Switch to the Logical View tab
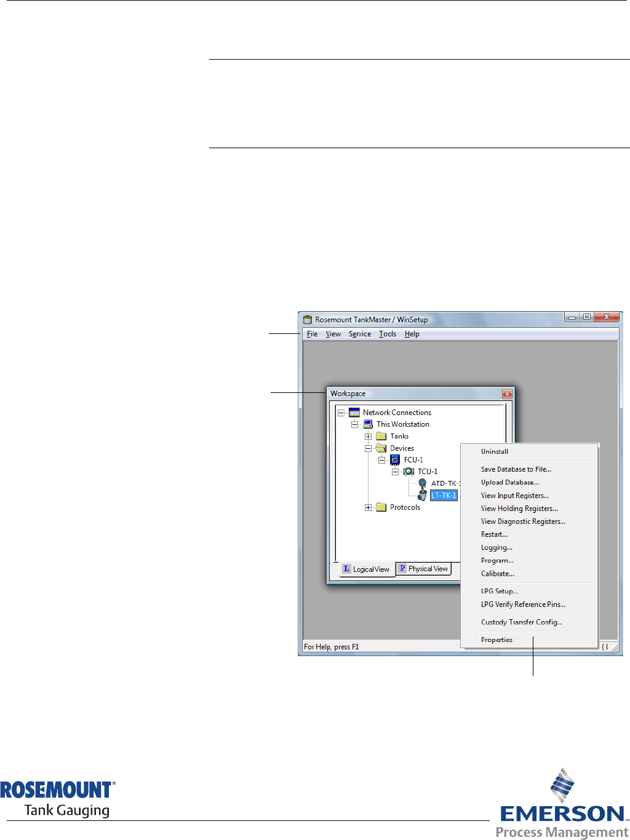This screenshot has height=840, width=630. (x=367, y=569)
